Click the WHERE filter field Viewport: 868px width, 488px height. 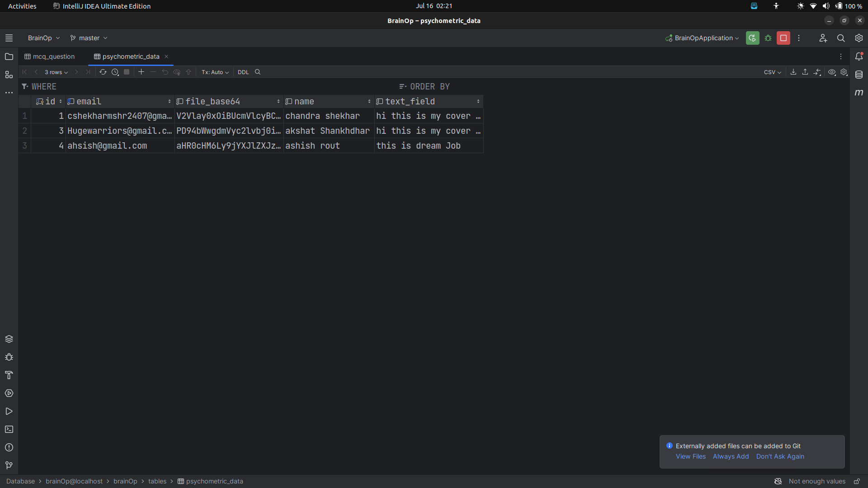[45, 86]
